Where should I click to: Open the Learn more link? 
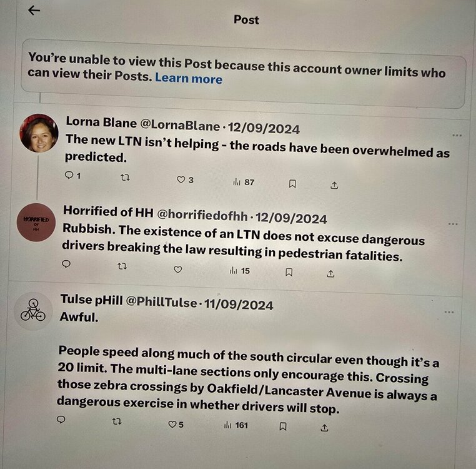coord(189,78)
